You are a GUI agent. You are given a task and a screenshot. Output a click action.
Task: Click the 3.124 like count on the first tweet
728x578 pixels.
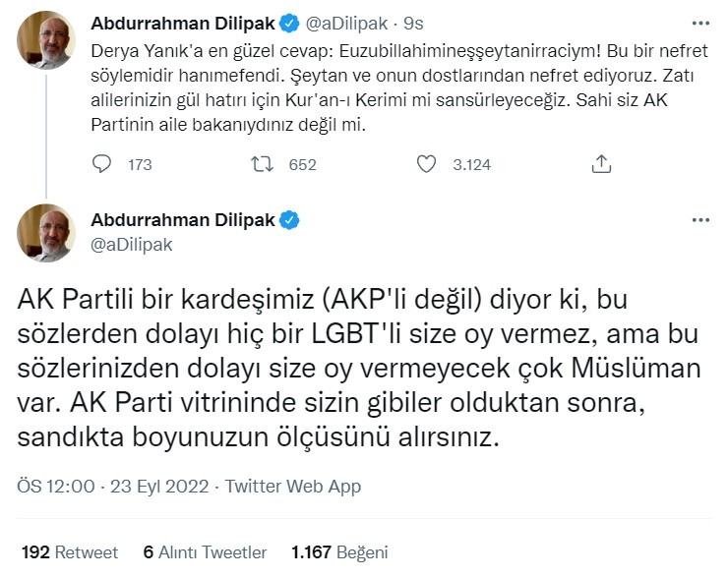click(471, 164)
